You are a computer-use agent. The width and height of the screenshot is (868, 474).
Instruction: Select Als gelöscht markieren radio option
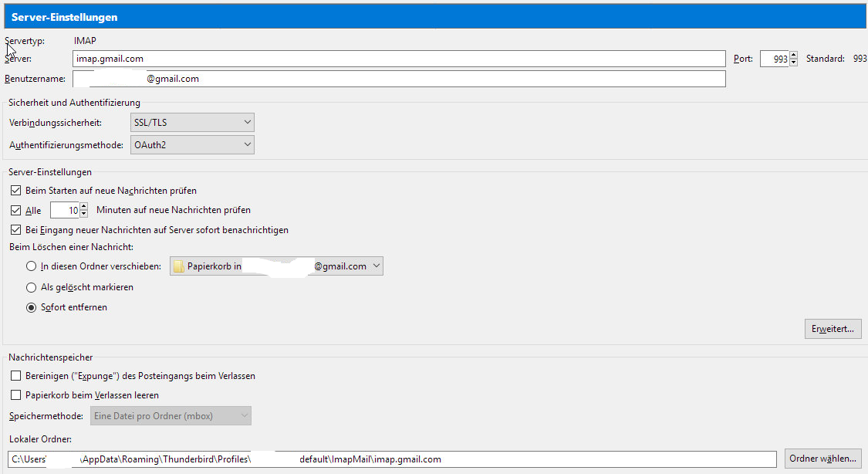point(32,287)
